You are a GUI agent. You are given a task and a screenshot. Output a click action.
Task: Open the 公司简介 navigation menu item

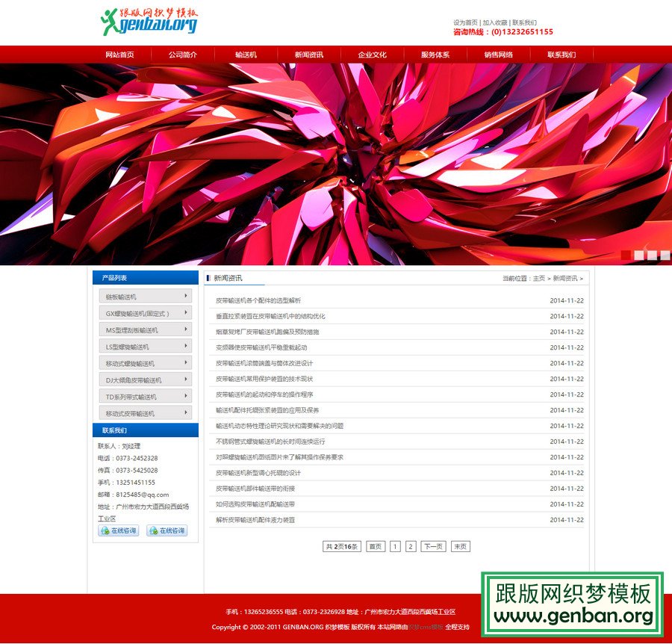point(183,55)
